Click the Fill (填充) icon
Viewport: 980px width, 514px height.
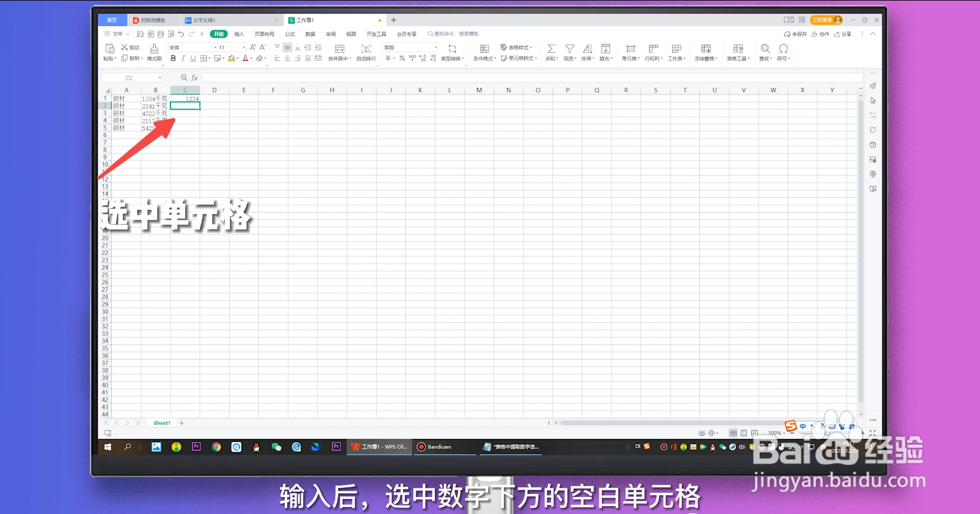(x=606, y=48)
